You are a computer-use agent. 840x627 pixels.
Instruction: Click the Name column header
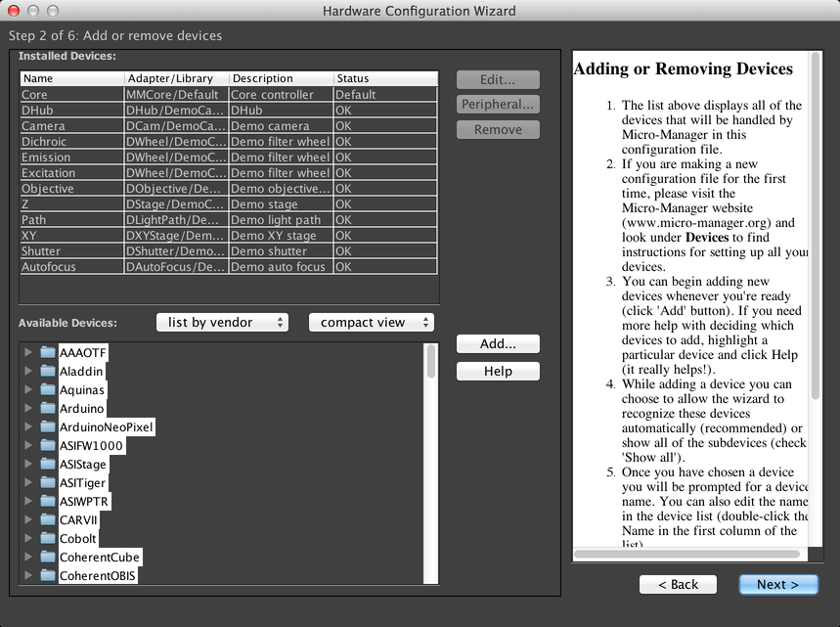tap(72, 78)
